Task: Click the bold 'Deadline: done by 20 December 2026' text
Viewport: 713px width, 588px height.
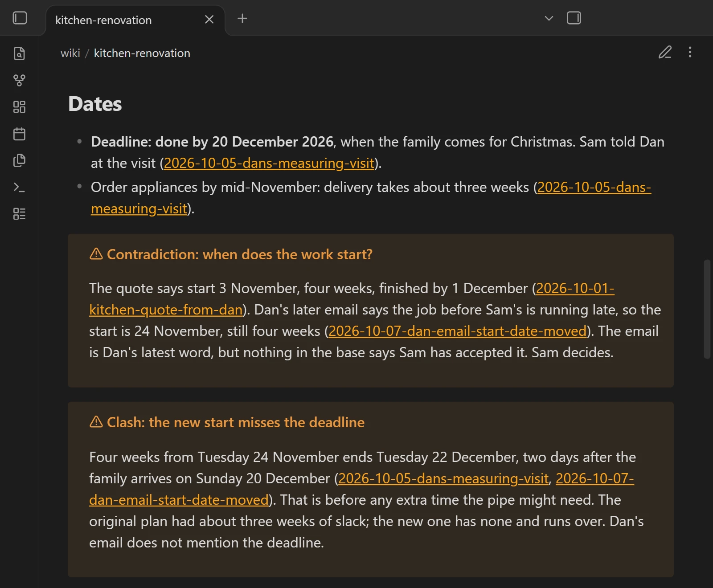Action: click(x=212, y=142)
